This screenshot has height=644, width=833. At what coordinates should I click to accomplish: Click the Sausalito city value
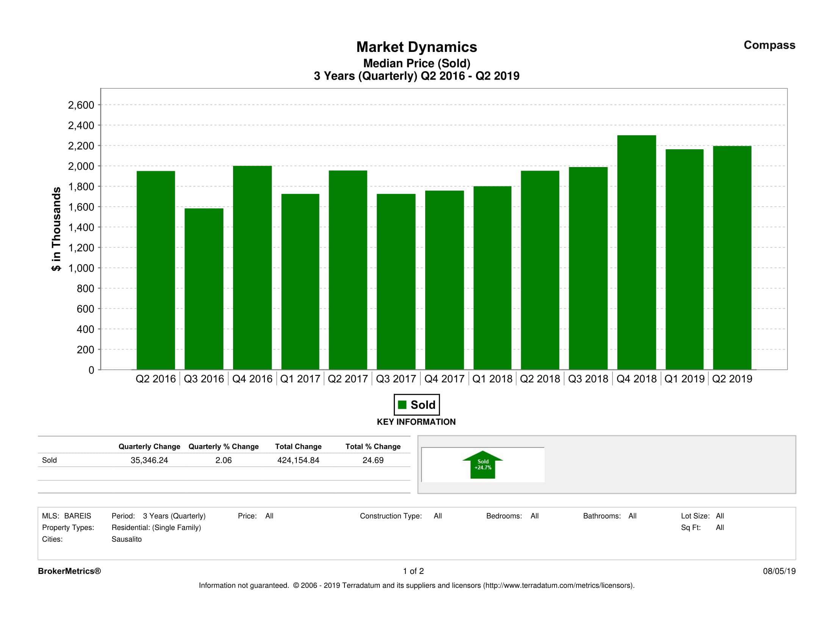click(x=126, y=539)
